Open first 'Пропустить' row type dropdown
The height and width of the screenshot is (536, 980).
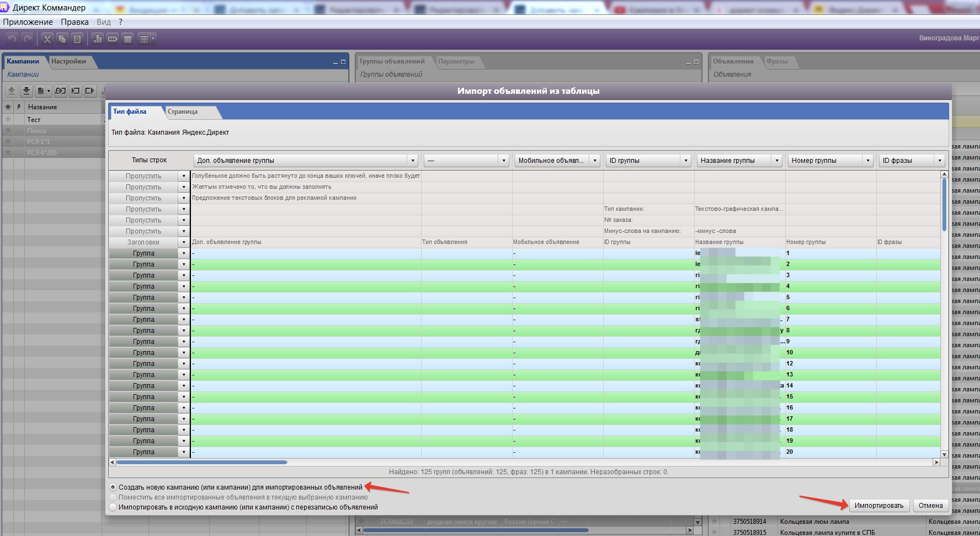click(184, 176)
